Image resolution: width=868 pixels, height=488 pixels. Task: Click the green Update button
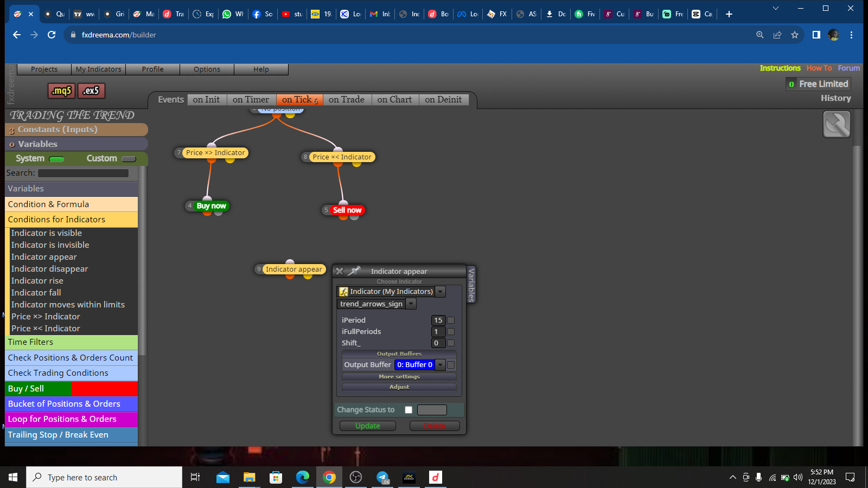(x=368, y=426)
